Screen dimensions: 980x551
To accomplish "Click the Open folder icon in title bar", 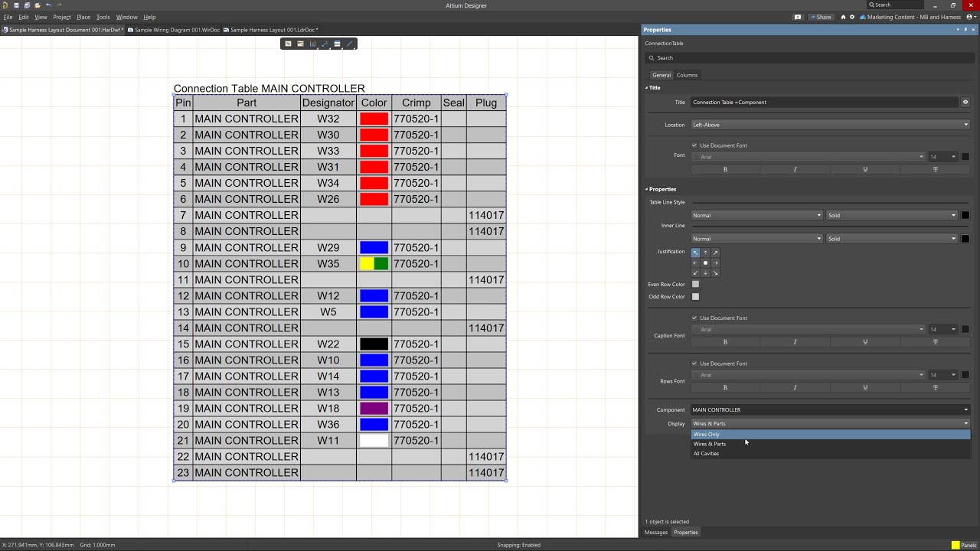I will pyautogui.click(x=38, y=5).
